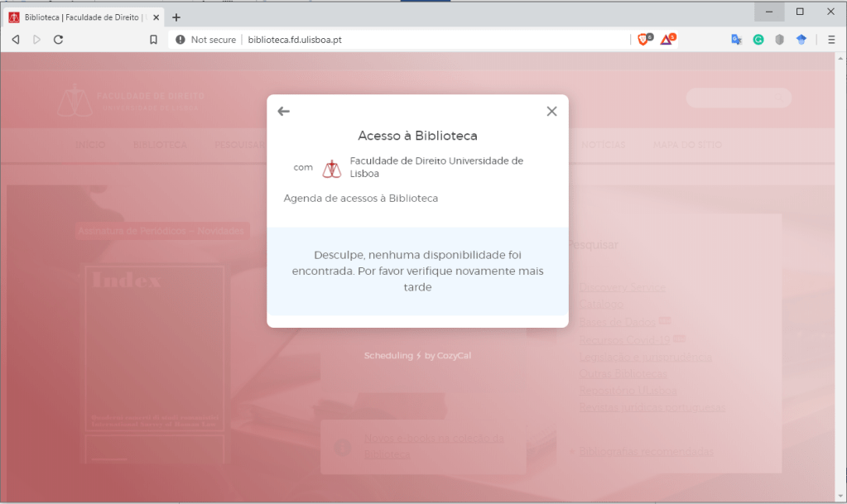Open the NOTÍCIAS menu item
This screenshot has width=847, height=504.
[x=604, y=145]
